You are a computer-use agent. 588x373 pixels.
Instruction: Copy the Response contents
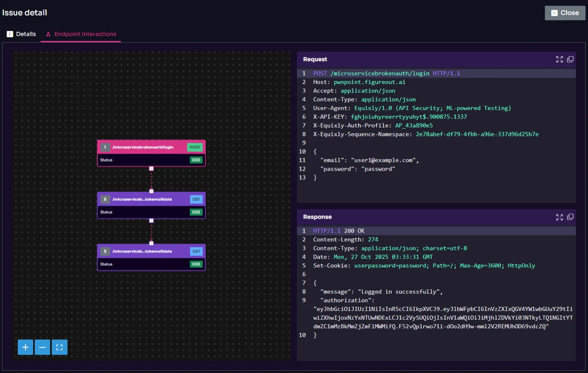coord(570,217)
